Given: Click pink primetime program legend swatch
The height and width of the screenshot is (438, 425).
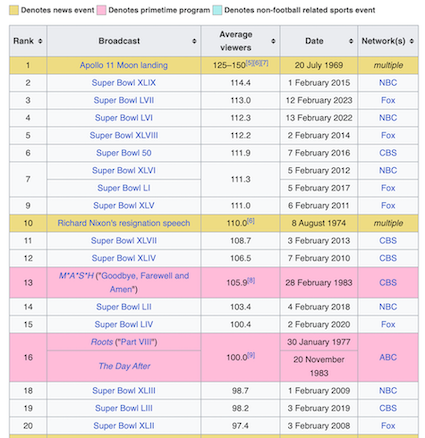Looking at the screenshot, I should (x=101, y=10).
